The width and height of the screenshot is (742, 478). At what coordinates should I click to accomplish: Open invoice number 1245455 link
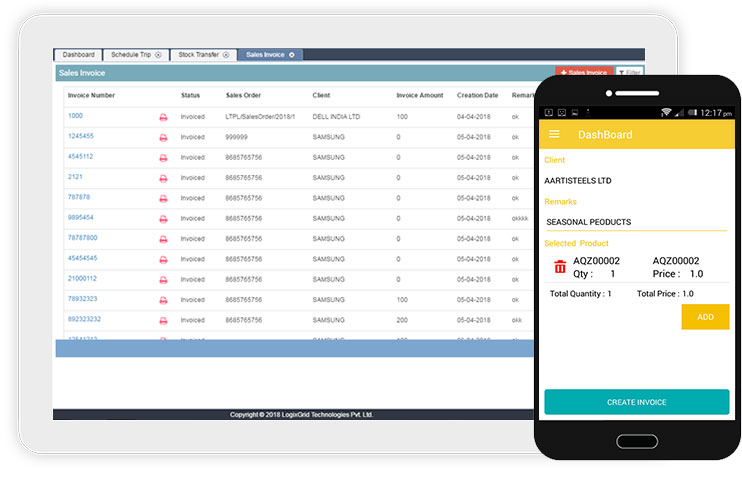tap(81, 136)
